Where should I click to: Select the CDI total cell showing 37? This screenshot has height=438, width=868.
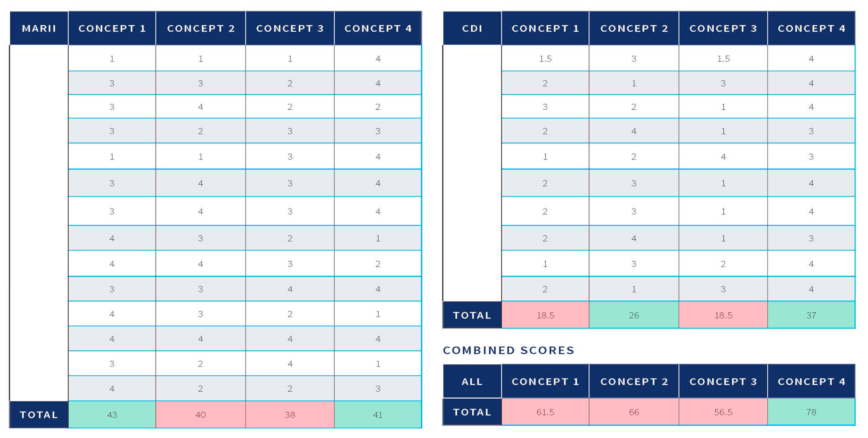tap(811, 315)
